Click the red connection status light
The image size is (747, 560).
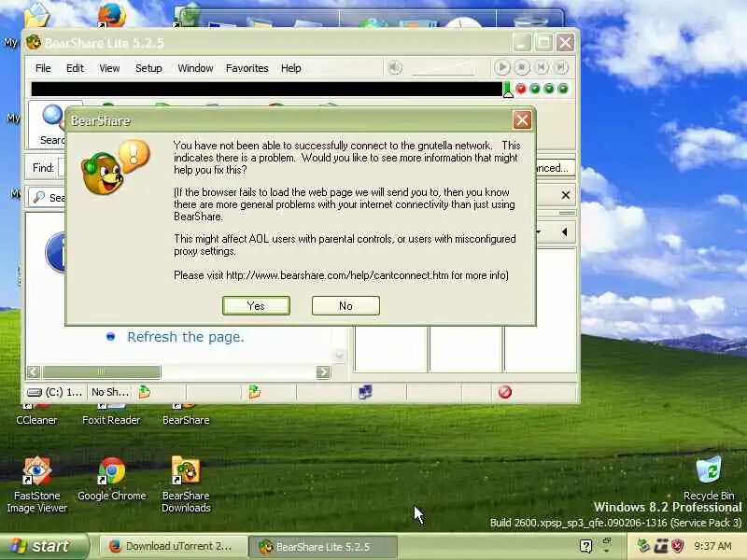(x=521, y=89)
